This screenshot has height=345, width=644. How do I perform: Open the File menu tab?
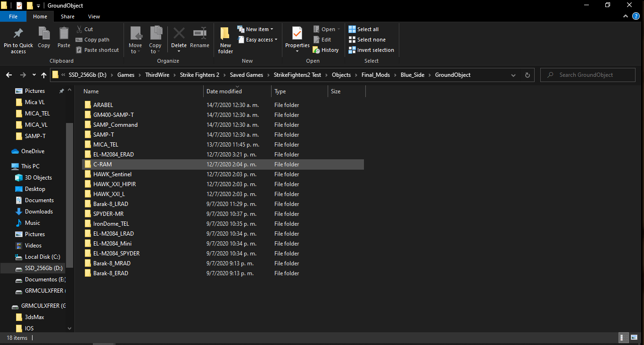click(x=13, y=16)
